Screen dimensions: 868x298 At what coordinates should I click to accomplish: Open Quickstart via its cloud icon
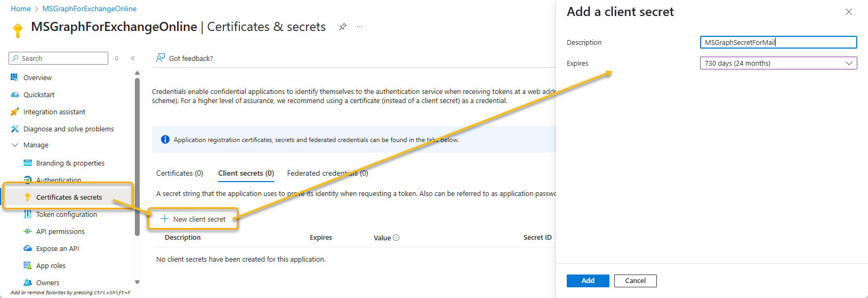[14, 95]
